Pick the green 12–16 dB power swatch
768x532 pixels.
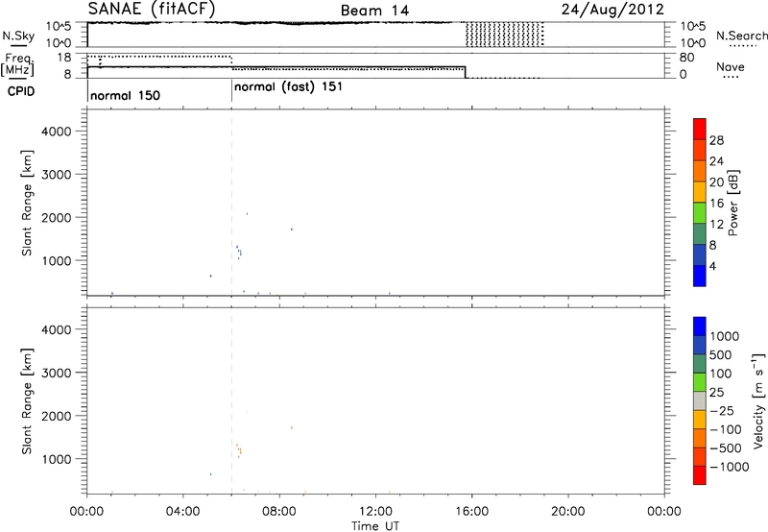(700, 212)
